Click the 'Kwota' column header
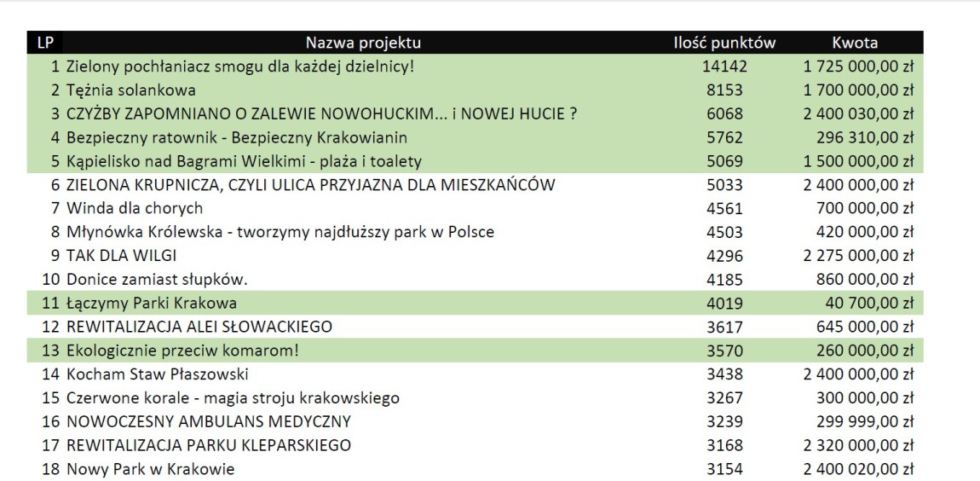The width and height of the screenshot is (980, 481). pos(855,43)
